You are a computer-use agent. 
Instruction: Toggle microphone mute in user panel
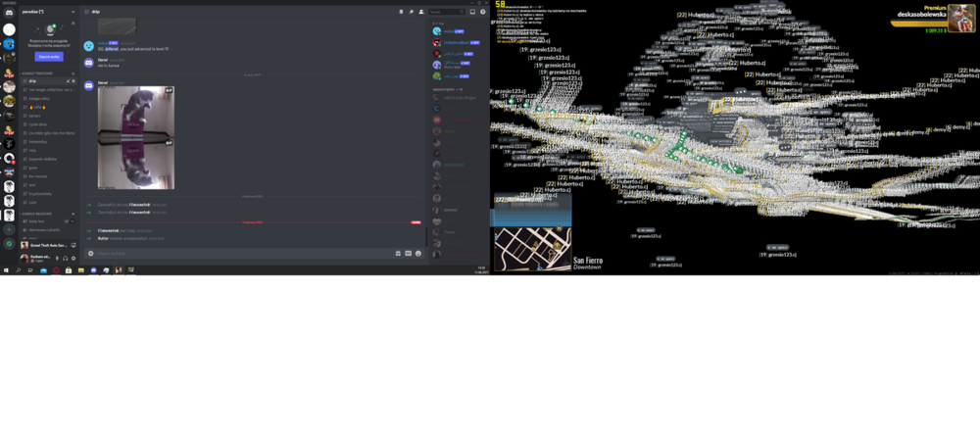(x=57, y=258)
